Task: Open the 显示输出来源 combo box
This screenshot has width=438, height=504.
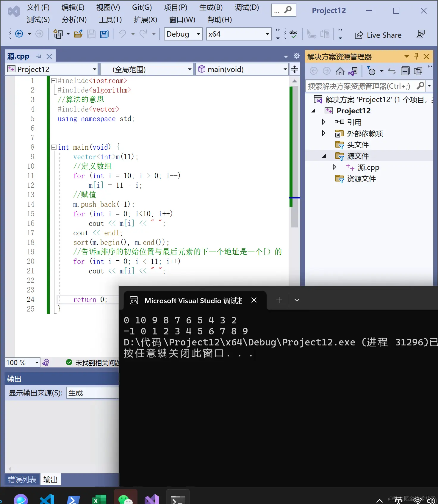Action: tap(92, 393)
